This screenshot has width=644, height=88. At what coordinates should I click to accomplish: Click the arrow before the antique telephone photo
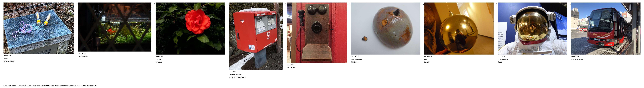[285, 4]
